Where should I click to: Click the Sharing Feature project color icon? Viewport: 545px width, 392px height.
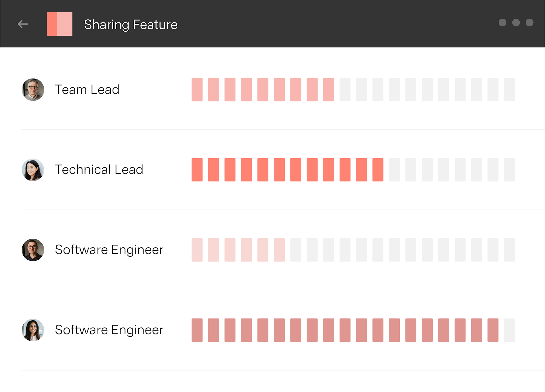click(x=60, y=24)
